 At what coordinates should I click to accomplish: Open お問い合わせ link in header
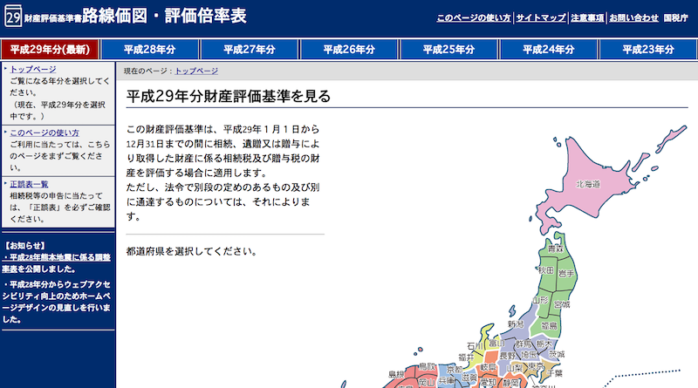[x=633, y=18]
